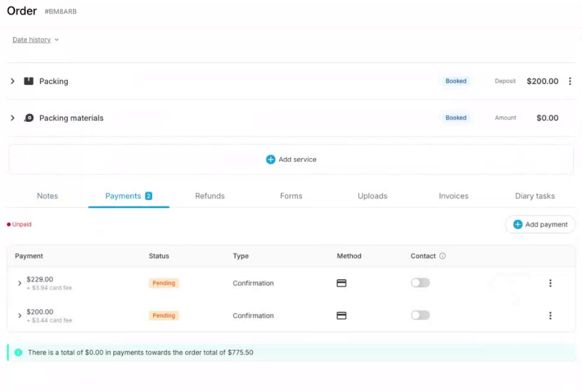Expand the Packing service row

click(x=13, y=81)
